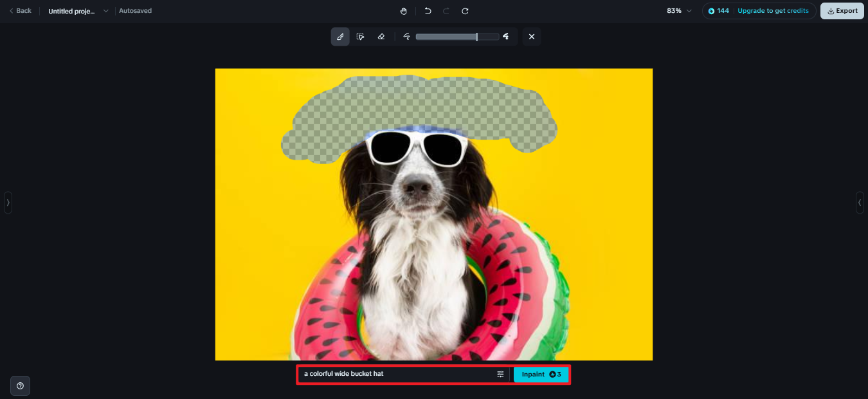Open the 83% zoom level dropdown

[x=679, y=11]
